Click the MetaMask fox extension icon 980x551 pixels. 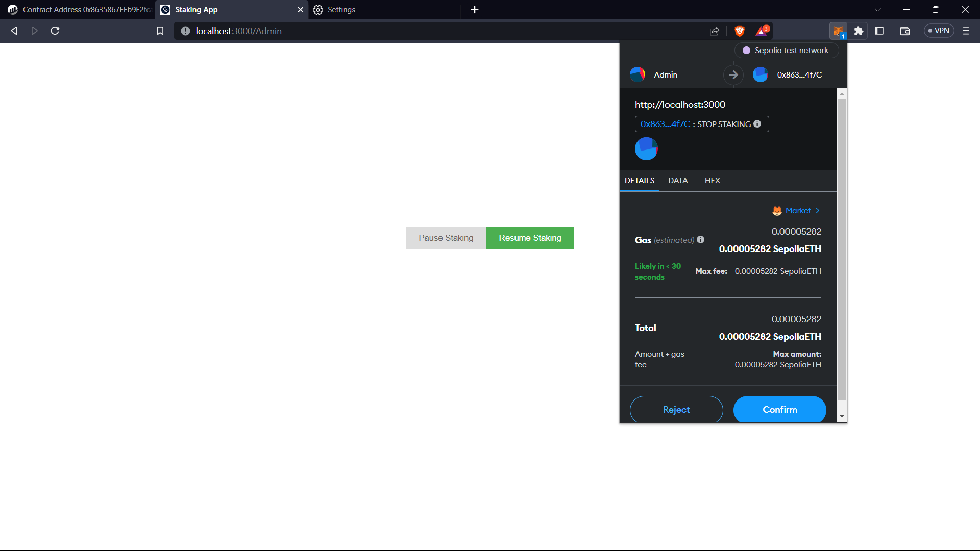pos(839,31)
